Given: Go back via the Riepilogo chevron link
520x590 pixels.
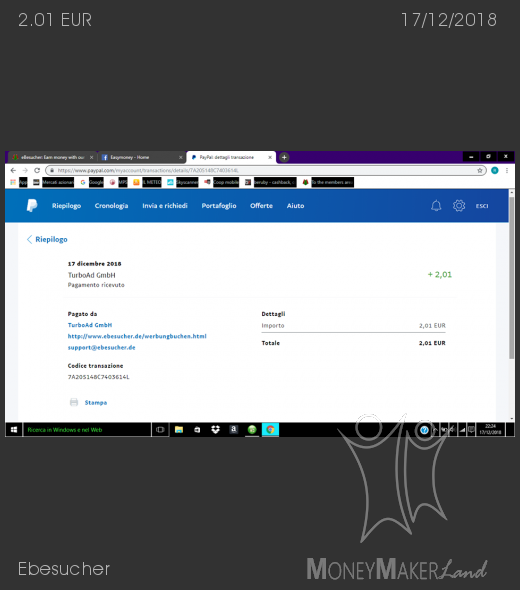Looking at the screenshot, I should pyautogui.click(x=47, y=239).
